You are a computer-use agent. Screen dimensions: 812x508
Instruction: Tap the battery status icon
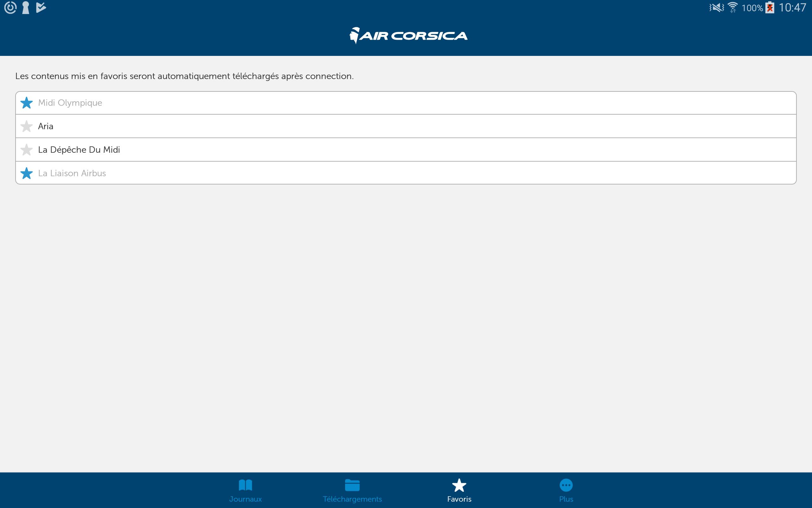tap(770, 7)
